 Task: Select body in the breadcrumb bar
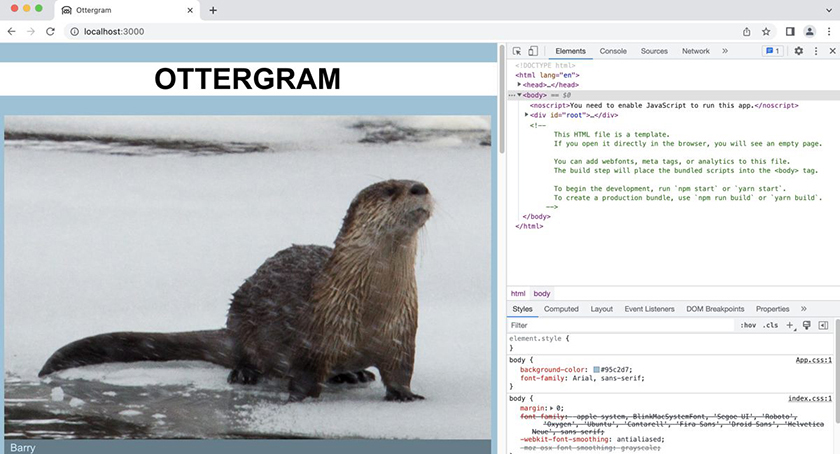542,293
